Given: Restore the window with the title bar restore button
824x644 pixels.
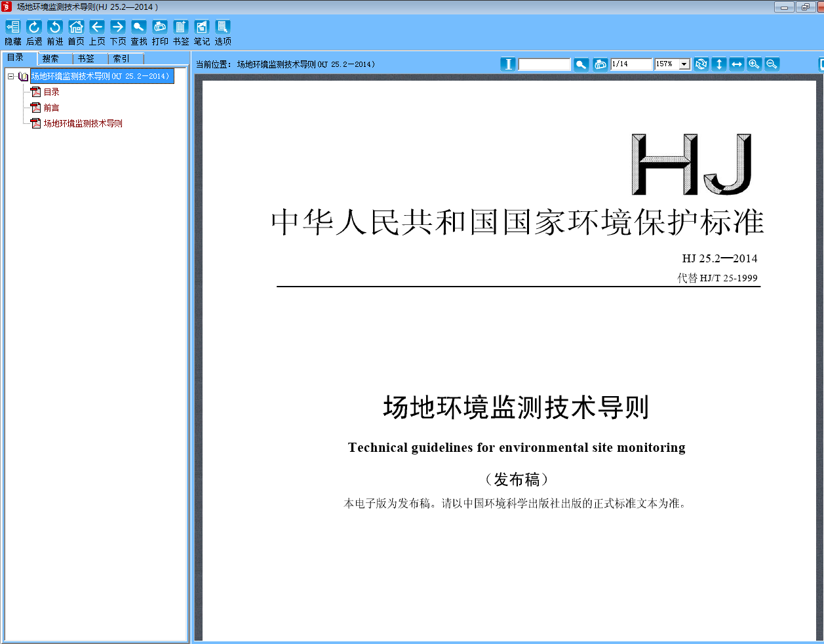Looking at the screenshot, I should [x=804, y=7].
